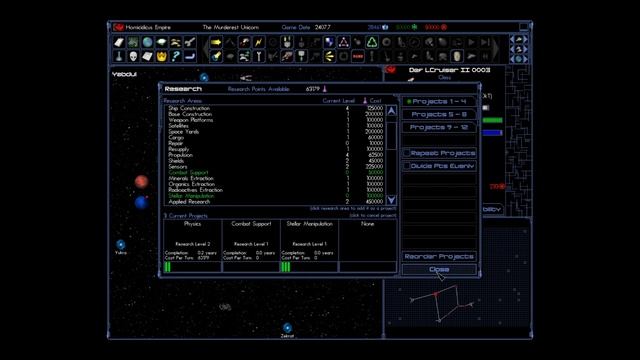
Task: Close the Research window
Action: [x=439, y=269]
